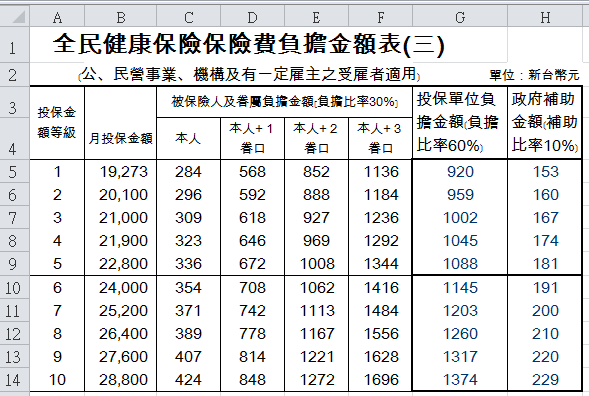The height and width of the screenshot is (396, 589).
Task: Click cell with value 26,400
Action: pos(121,334)
